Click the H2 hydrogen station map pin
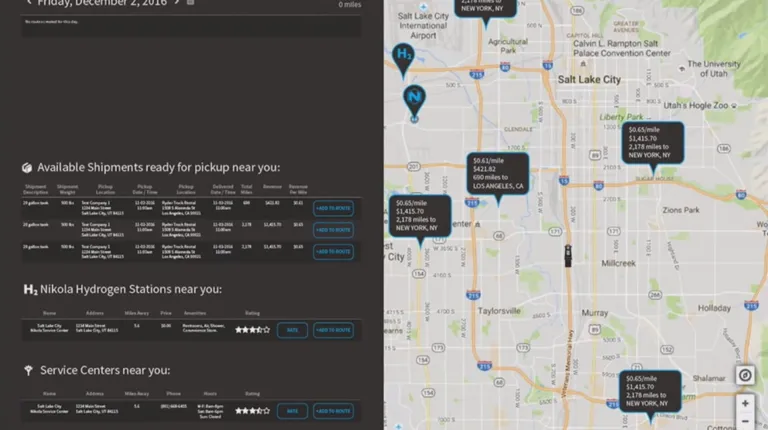This screenshot has width=768, height=430. tap(403, 55)
